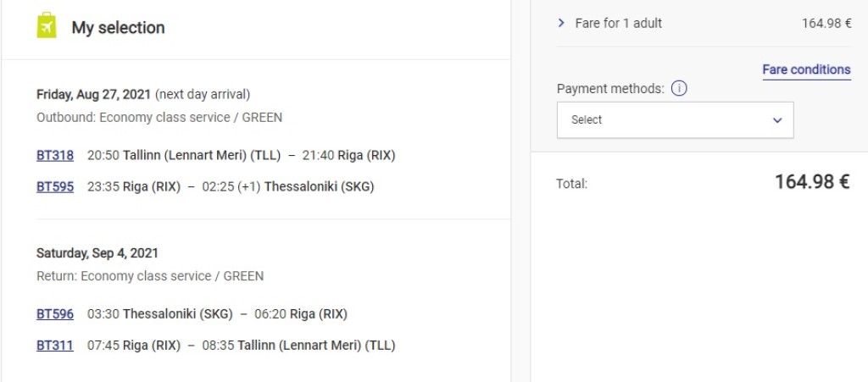Open flight BT595 details link
This screenshot has height=382, width=868.
click(55, 186)
